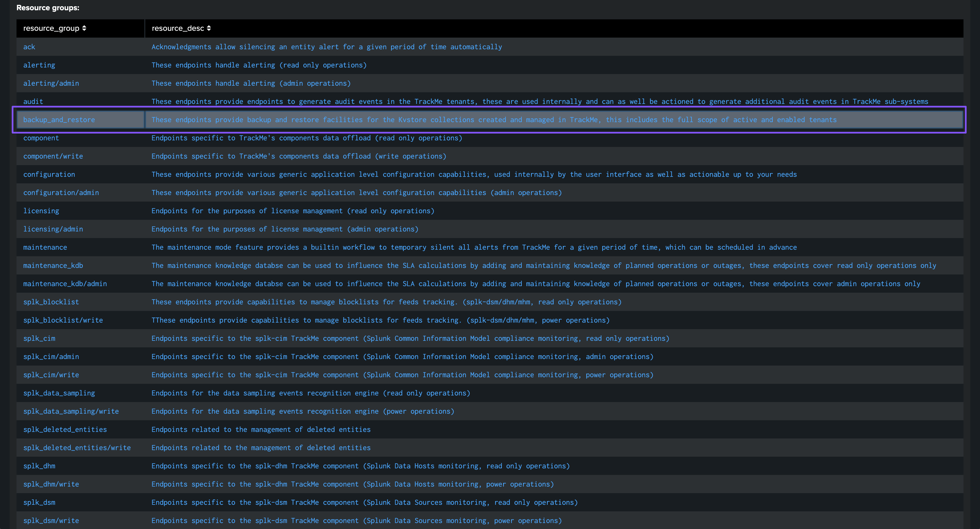This screenshot has width=980, height=529.
Task: Open the 'configuration' resource group cell
Action: pos(49,174)
